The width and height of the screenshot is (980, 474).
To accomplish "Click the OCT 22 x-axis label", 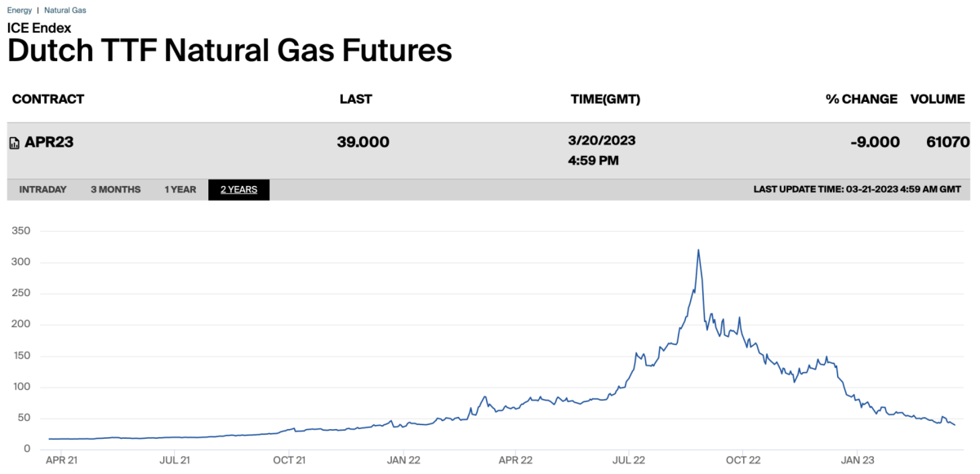I will [743, 461].
